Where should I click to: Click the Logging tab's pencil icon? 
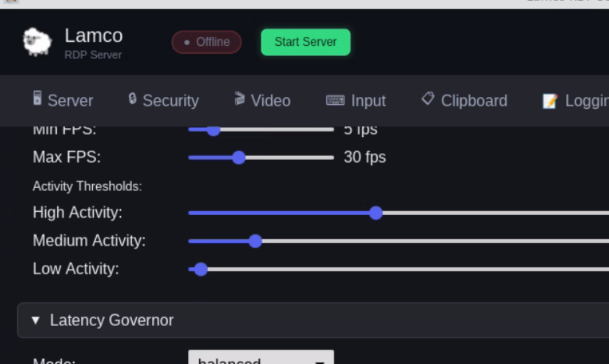point(550,101)
